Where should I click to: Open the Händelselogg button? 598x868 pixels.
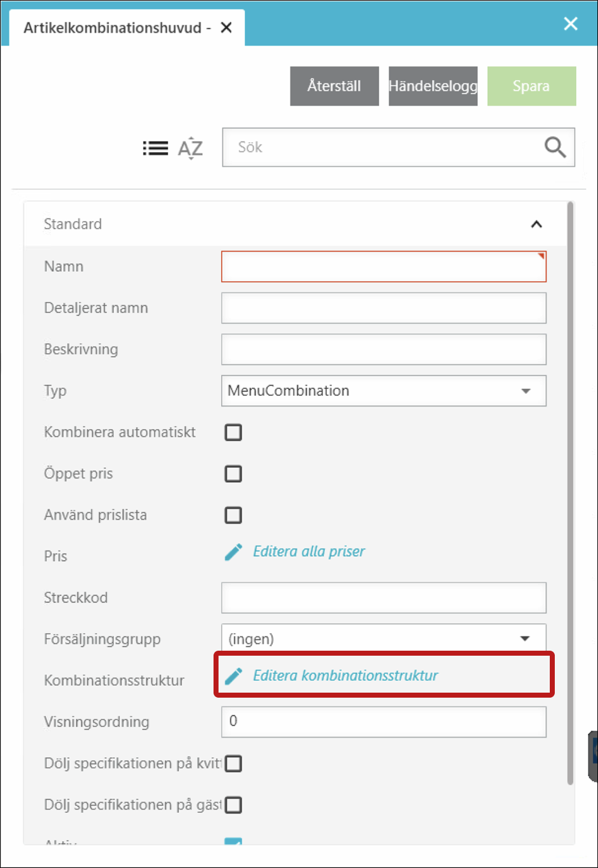coord(433,86)
